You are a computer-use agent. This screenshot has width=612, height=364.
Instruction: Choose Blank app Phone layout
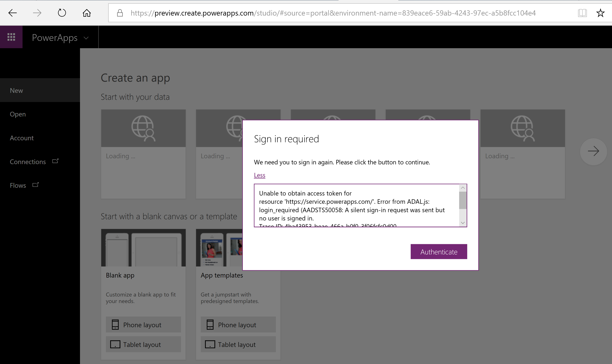pos(143,325)
